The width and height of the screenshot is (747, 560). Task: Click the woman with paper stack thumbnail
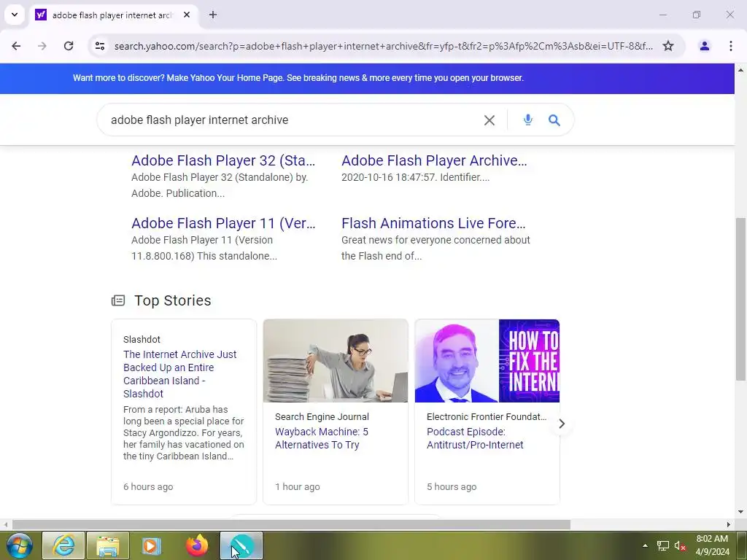click(x=336, y=361)
